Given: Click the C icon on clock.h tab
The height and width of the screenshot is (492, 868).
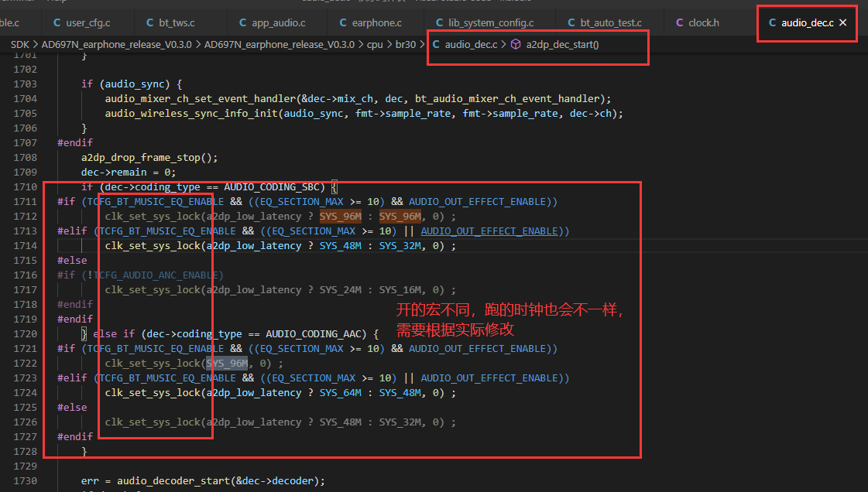Looking at the screenshot, I should [x=679, y=22].
